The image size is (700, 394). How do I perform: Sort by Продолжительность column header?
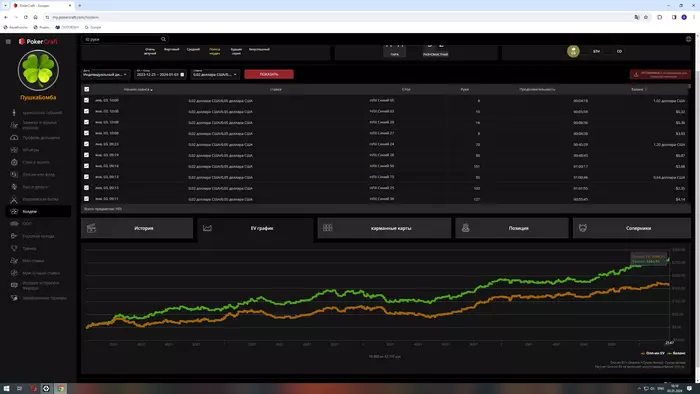pos(537,90)
